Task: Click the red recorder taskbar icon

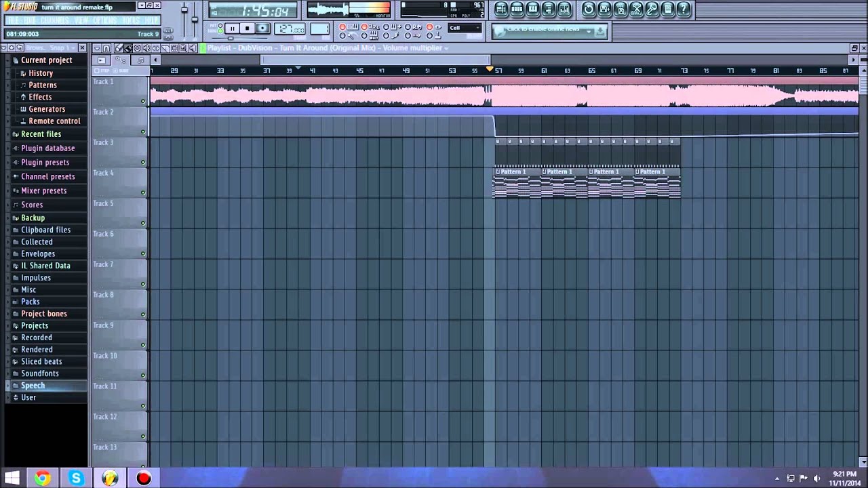Action: pyautogui.click(x=144, y=479)
